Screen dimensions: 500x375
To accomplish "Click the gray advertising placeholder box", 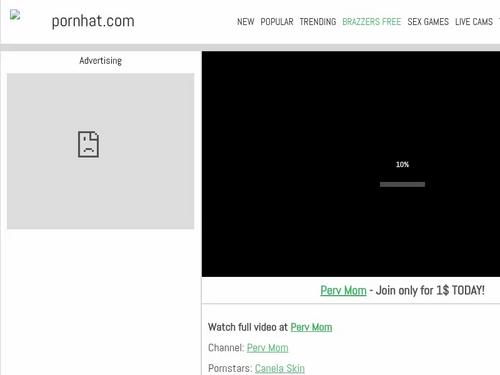I will click(101, 151).
